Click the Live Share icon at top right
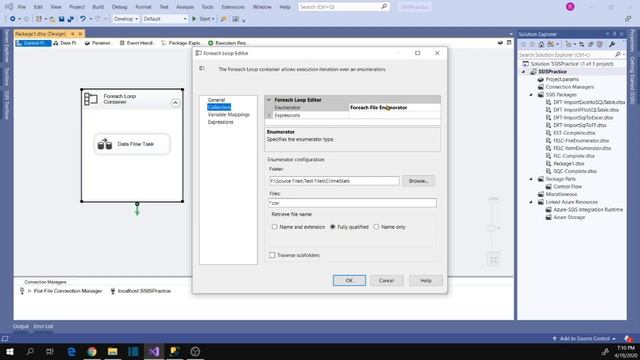 point(628,19)
